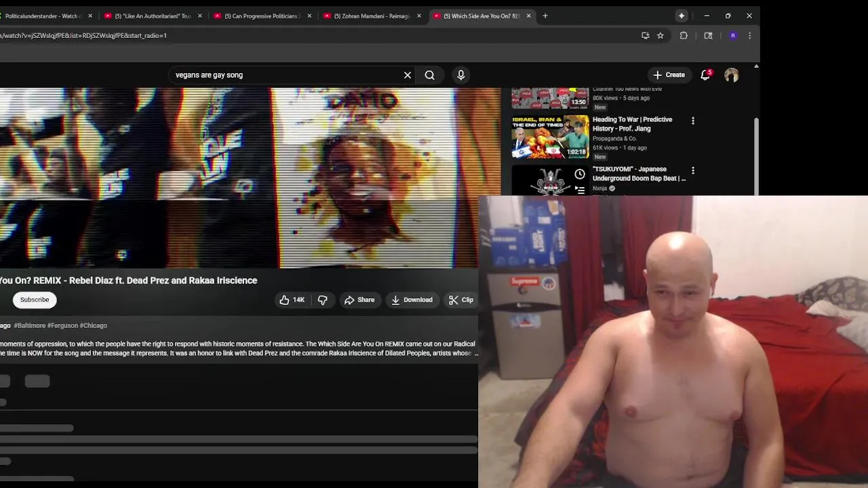This screenshot has width=868, height=488.
Task: Close the Like An Authoritarian tab
Action: click(x=199, y=16)
